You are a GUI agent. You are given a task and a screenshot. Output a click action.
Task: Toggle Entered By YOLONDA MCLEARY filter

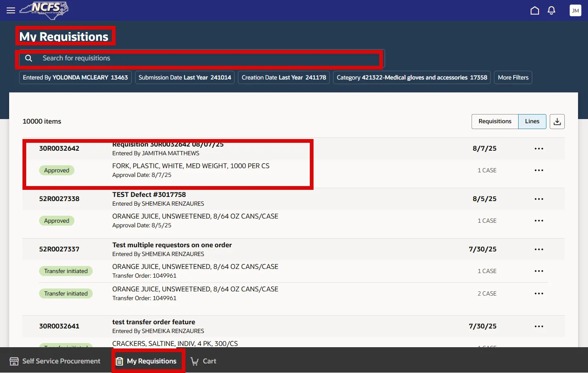click(x=75, y=77)
